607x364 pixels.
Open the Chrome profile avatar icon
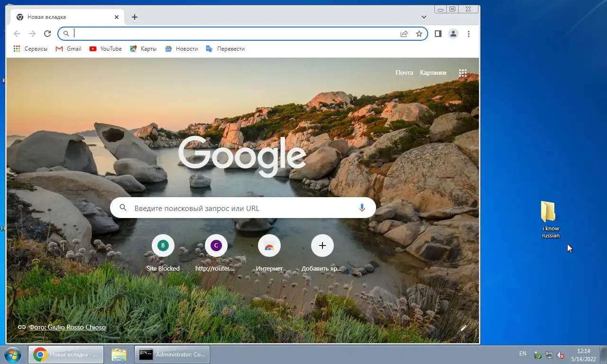(x=453, y=34)
